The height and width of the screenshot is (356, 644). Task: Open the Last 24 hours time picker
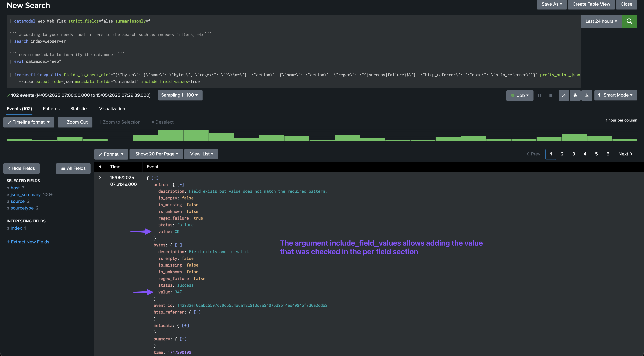(x=601, y=21)
